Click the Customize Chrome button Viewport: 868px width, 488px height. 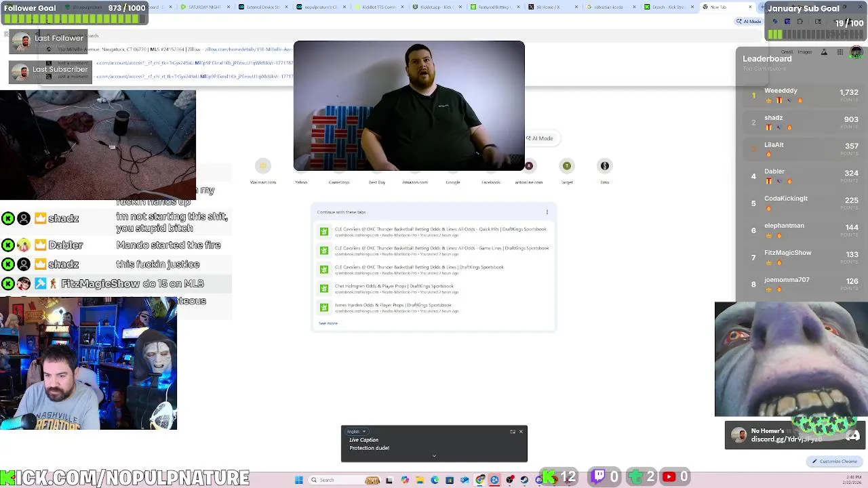[835, 462]
